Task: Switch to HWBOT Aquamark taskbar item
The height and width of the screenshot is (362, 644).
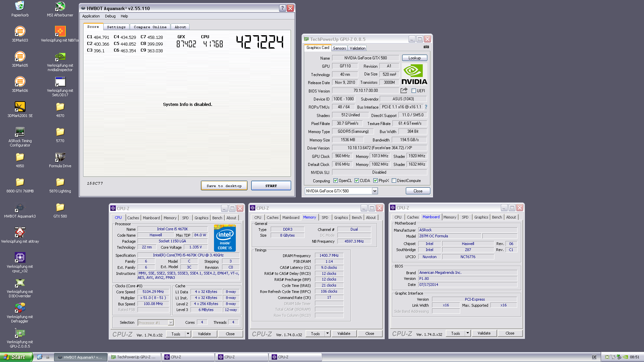Action: click(x=80, y=357)
